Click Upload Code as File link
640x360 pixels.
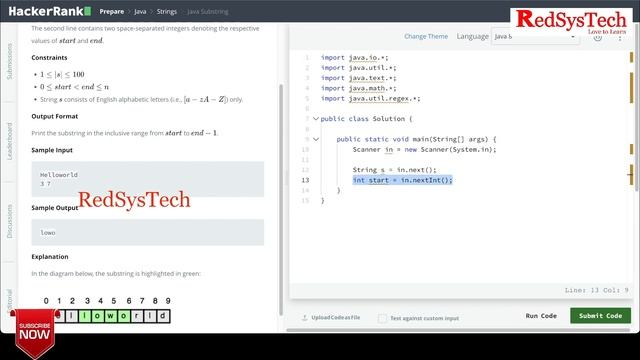[x=336, y=318]
